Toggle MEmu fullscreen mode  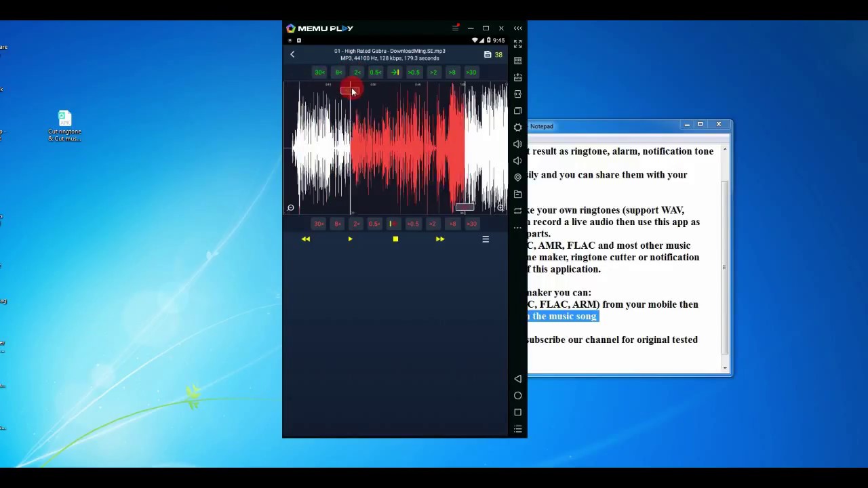tap(518, 44)
